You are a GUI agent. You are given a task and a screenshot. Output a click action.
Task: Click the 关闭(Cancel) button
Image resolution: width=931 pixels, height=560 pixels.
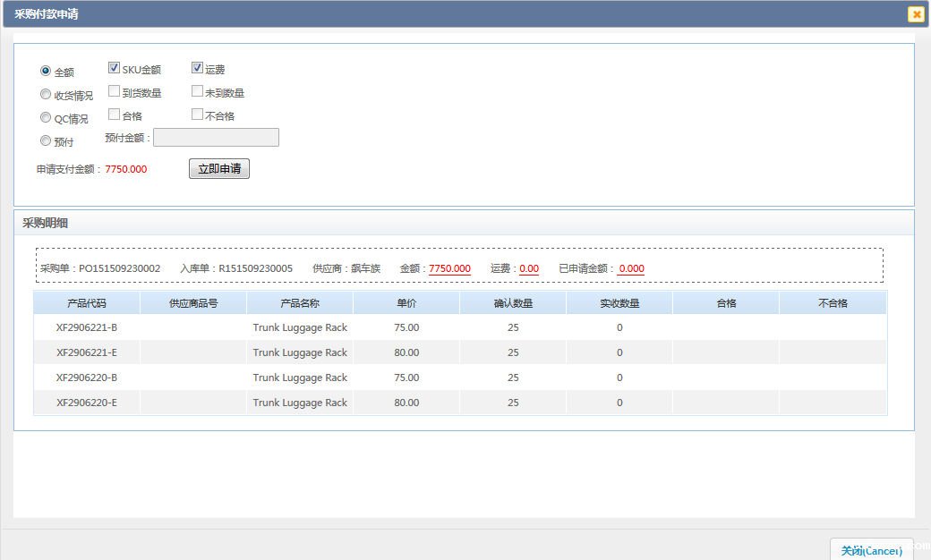(x=871, y=550)
